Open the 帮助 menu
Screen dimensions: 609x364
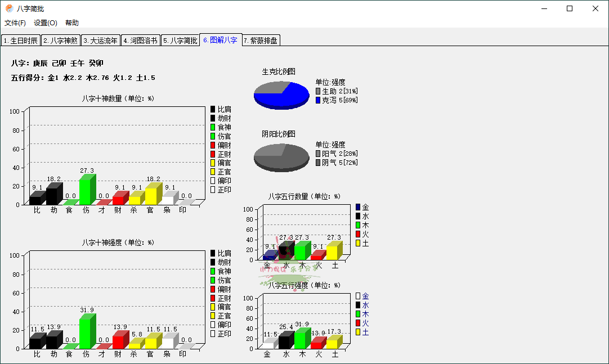[72, 23]
